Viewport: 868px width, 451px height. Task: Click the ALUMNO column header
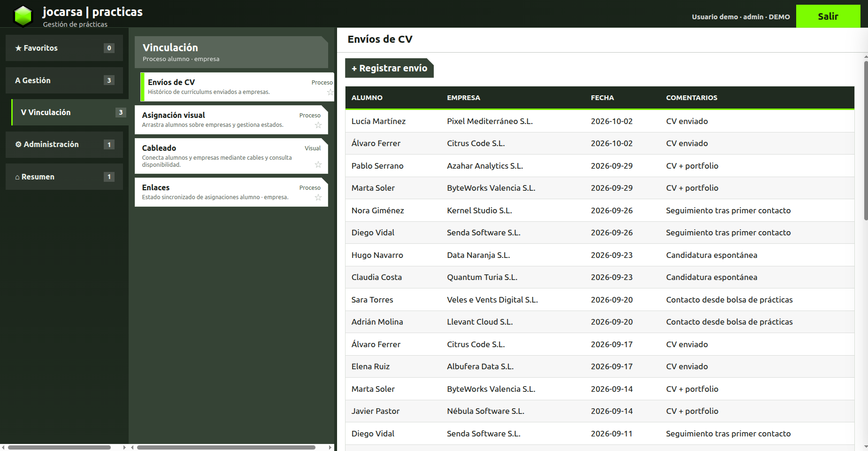point(367,98)
